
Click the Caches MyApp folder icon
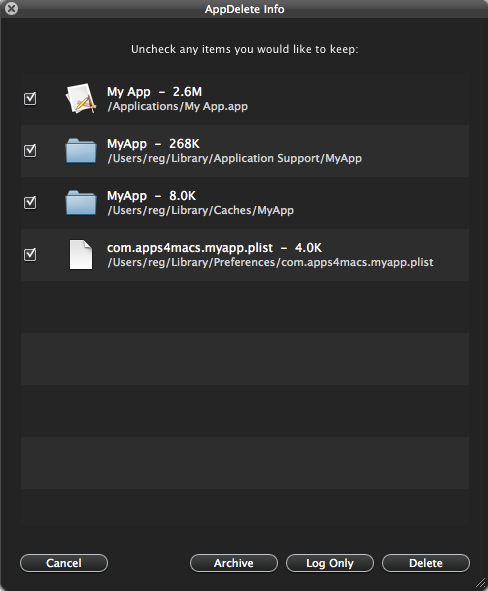[x=81, y=202]
